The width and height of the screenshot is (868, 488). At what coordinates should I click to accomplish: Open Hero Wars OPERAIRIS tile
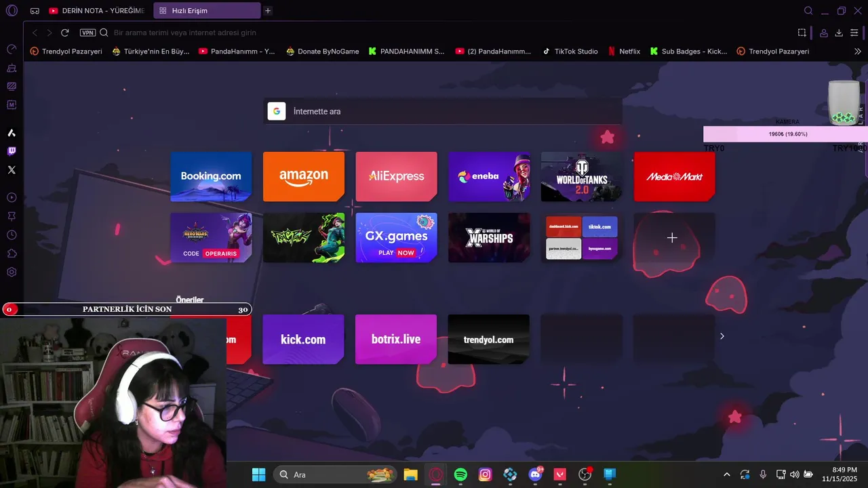(211, 237)
